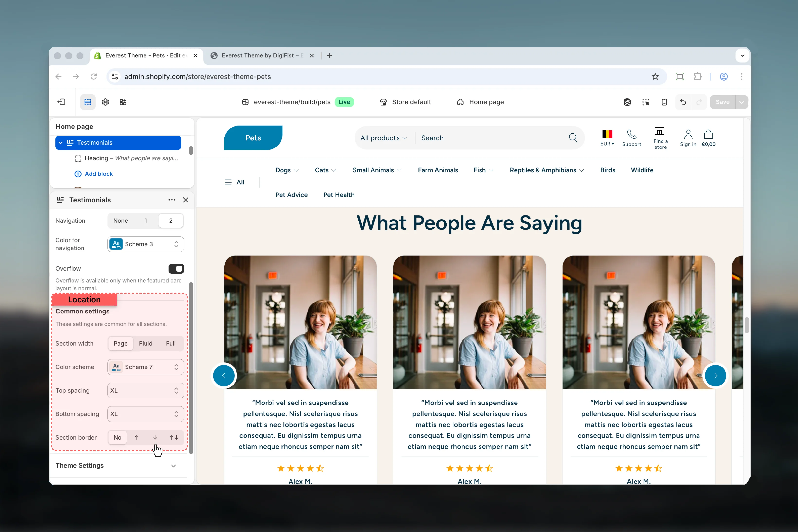The width and height of the screenshot is (798, 532).
Task: Toggle the Overflow switch
Action: click(x=176, y=268)
